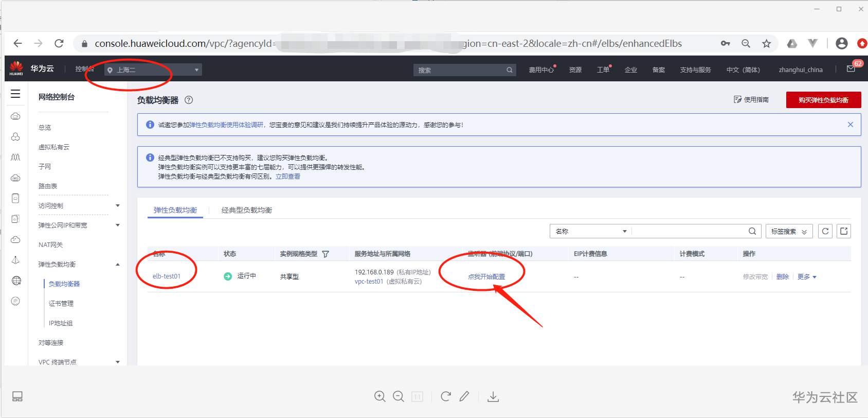The height and width of the screenshot is (418, 868).
Task: Zoom in with the image viewer plus magnifier
Action: click(x=380, y=396)
